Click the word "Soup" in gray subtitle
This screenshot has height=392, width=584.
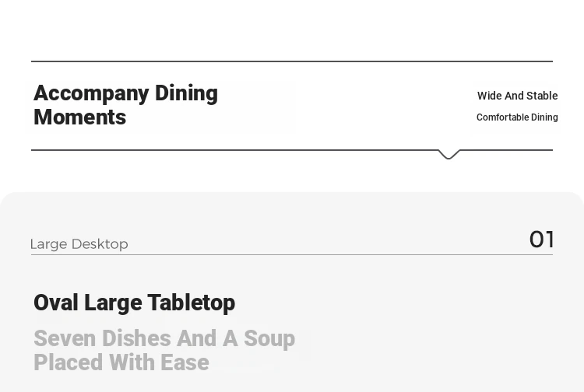(269, 339)
